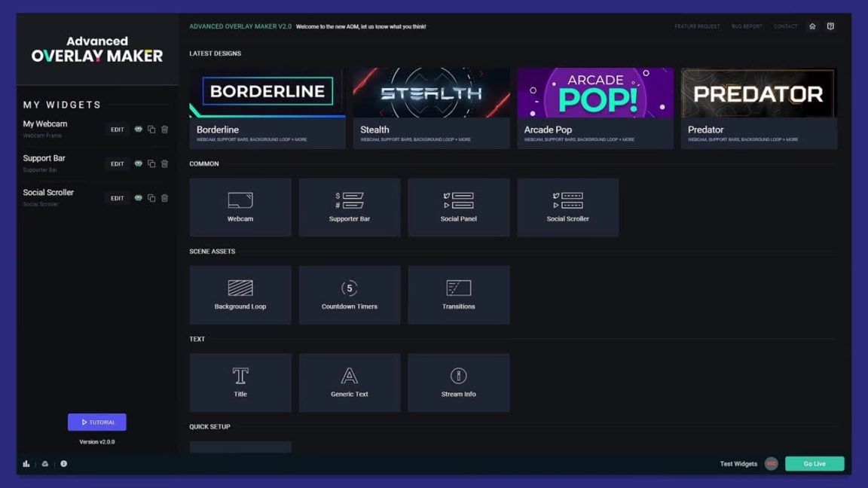Image resolution: width=868 pixels, height=488 pixels.
Task: Select Countdown Timers from Scene Assets
Action: coord(349,294)
